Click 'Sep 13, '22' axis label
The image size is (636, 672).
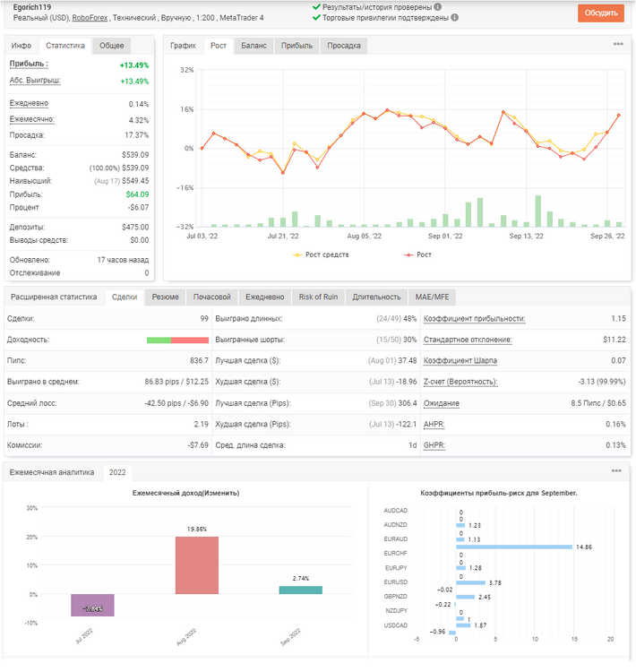pyautogui.click(x=527, y=237)
